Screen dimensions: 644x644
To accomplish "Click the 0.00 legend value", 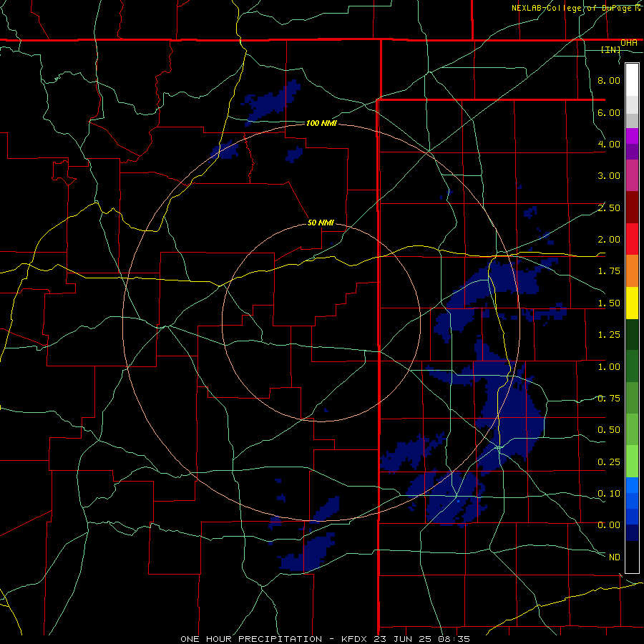I will (x=609, y=525).
